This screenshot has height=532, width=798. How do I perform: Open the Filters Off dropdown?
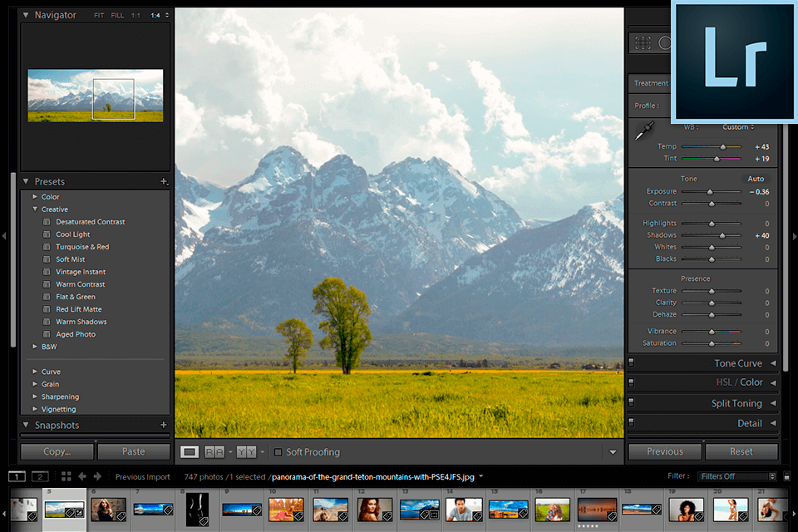pos(737,476)
